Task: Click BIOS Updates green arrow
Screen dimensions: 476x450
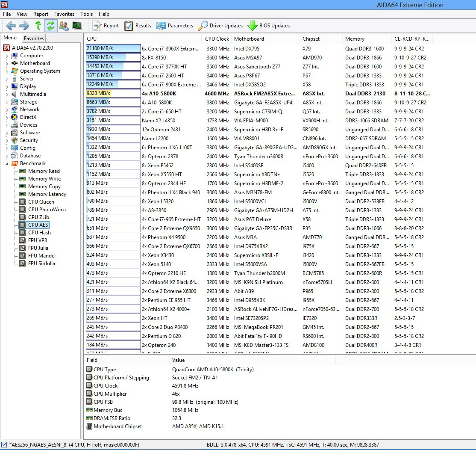Action: click(252, 26)
